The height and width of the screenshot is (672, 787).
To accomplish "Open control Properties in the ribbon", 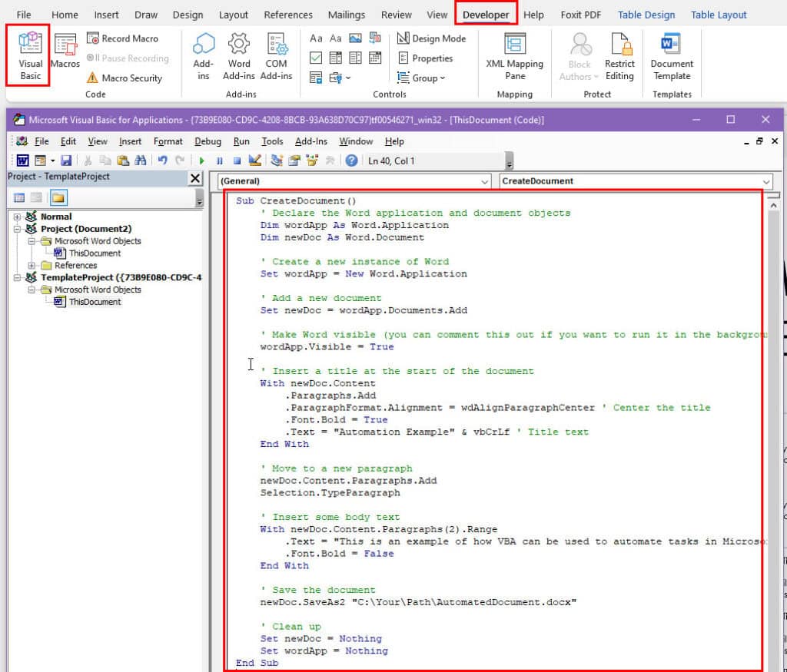I will pyautogui.click(x=426, y=58).
